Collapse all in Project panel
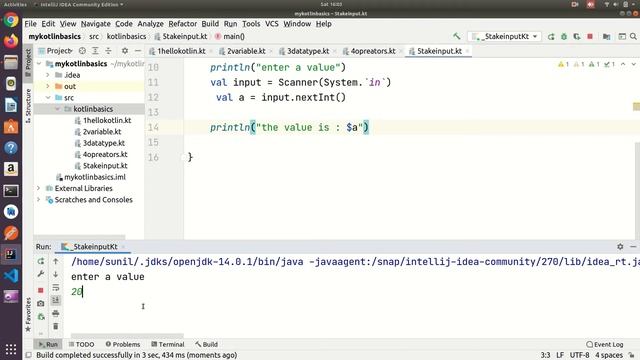 tap(108, 51)
